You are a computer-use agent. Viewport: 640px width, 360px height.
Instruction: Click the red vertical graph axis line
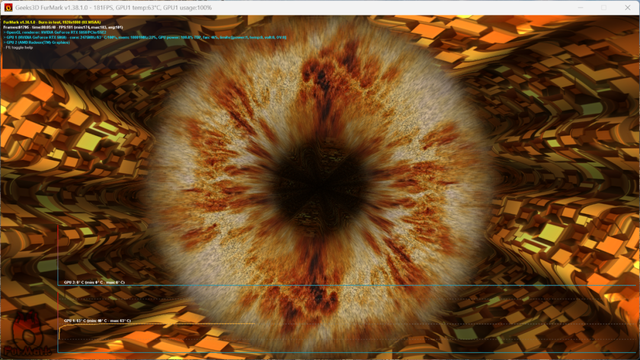(58, 288)
